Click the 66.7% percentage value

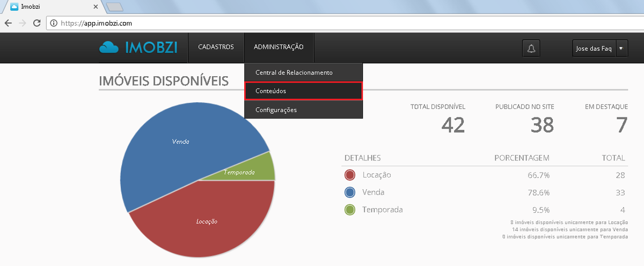coord(538,175)
